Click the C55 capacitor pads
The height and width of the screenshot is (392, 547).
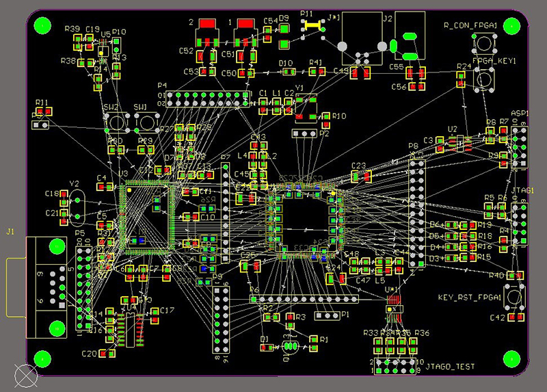pyautogui.click(x=416, y=73)
